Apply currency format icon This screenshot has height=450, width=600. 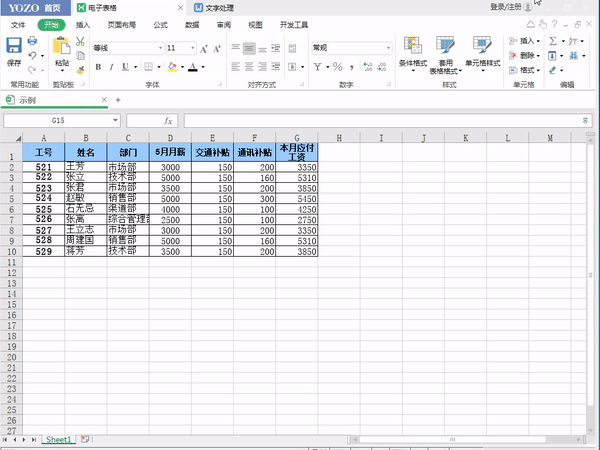[x=318, y=67]
